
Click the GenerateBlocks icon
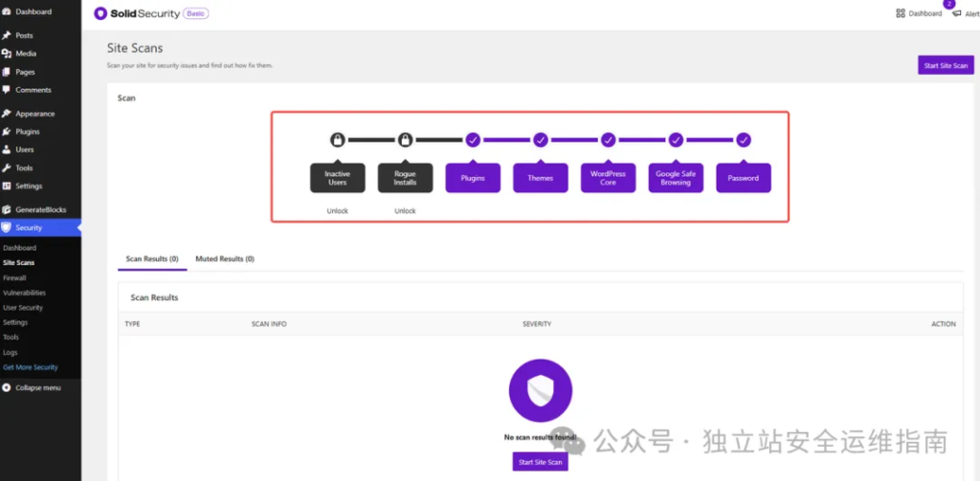[x=7, y=209]
